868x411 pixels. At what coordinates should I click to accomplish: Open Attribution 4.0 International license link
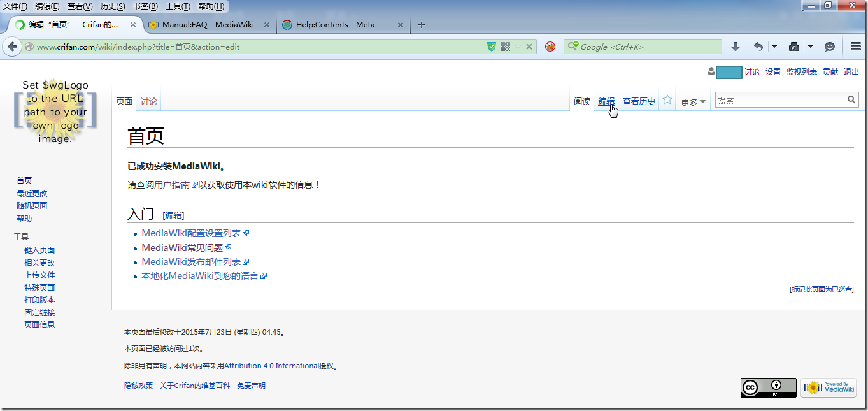(271, 366)
